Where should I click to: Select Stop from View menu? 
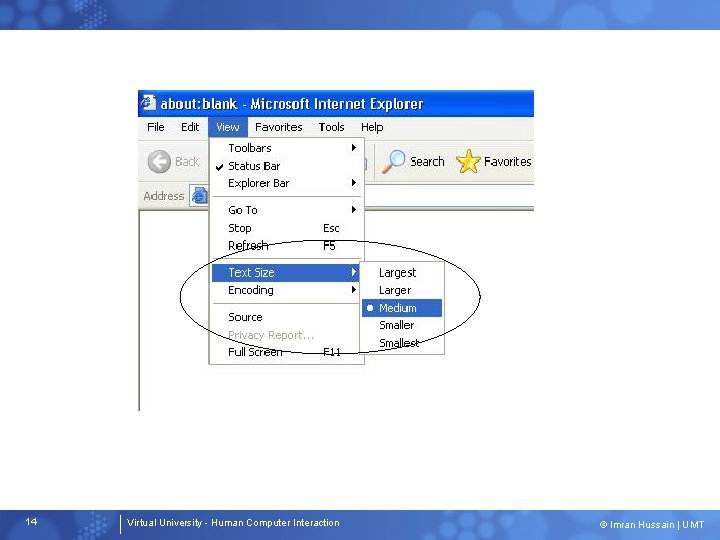tap(287, 228)
